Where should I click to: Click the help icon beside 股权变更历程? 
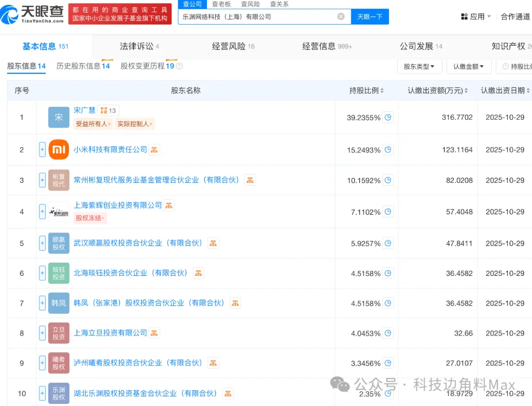coord(179,66)
